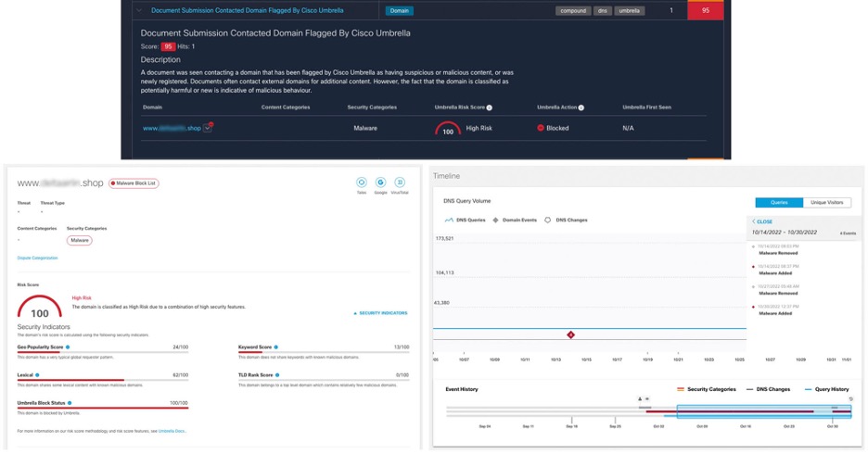Image resolution: width=868 pixels, height=454 pixels.
Task: Open the Google search icon
Action: 380,183
